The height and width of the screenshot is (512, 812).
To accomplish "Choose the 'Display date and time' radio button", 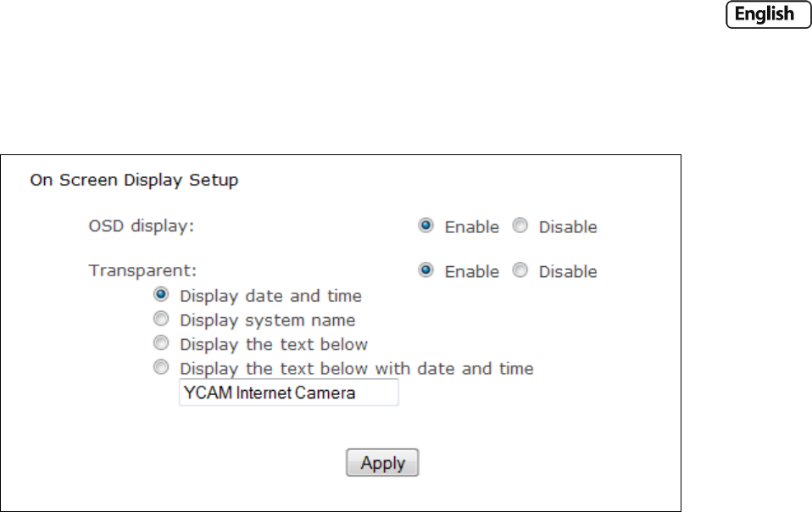I will [162, 295].
